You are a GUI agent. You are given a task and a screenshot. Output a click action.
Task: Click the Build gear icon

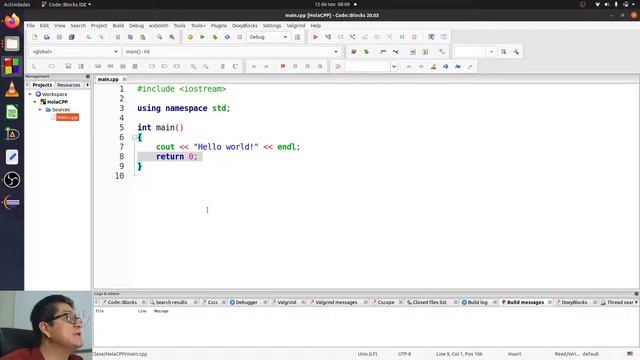[190, 37]
